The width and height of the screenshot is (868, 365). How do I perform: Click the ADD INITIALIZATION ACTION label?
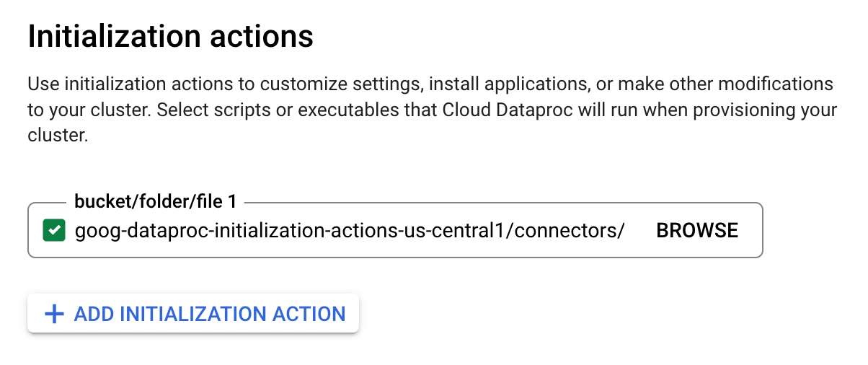click(x=210, y=315)
